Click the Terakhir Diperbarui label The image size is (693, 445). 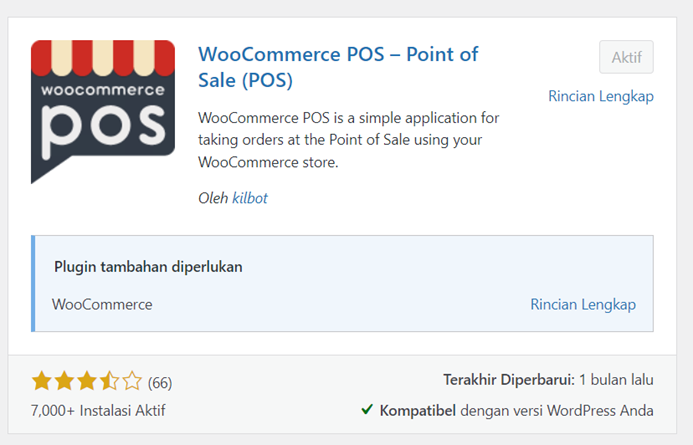508,380
